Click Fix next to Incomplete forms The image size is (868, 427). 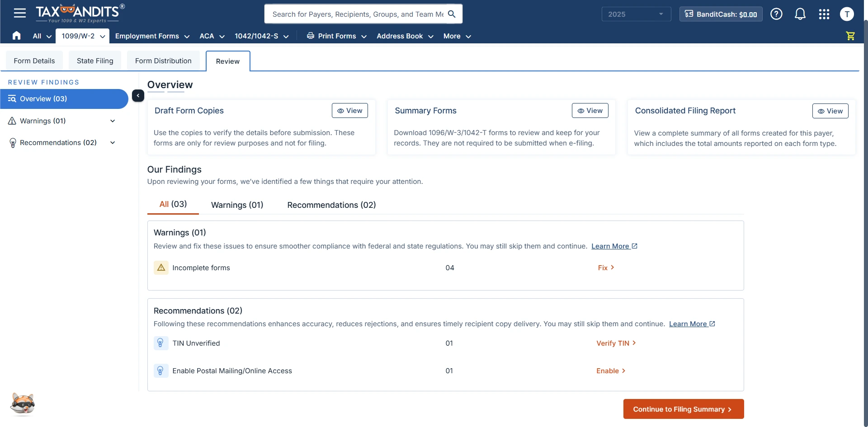(606, 267)
